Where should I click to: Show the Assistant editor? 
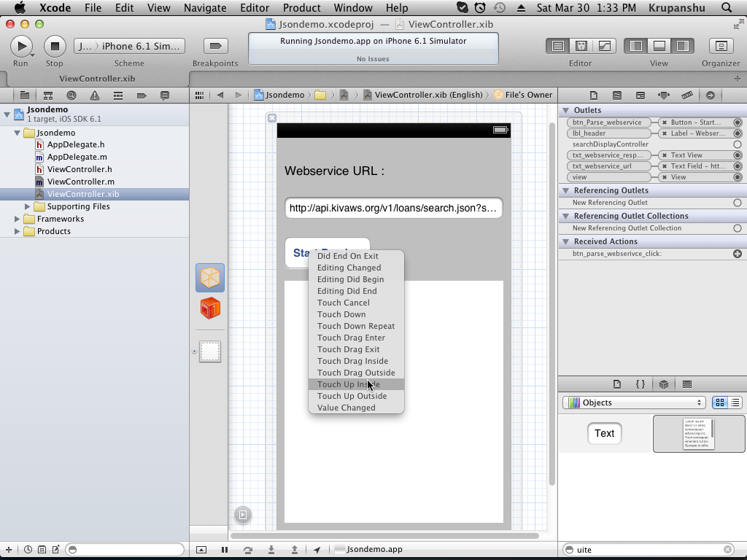[581, 46]
